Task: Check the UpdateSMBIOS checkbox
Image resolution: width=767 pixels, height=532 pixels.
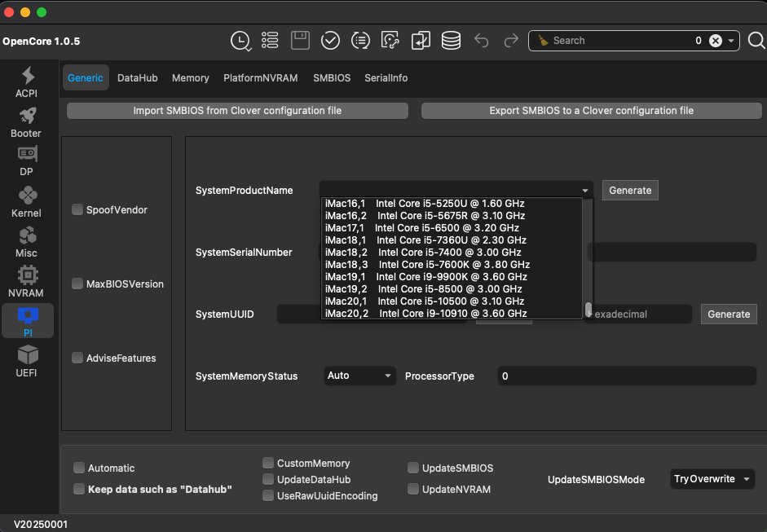Action: [x=413, y=468]
